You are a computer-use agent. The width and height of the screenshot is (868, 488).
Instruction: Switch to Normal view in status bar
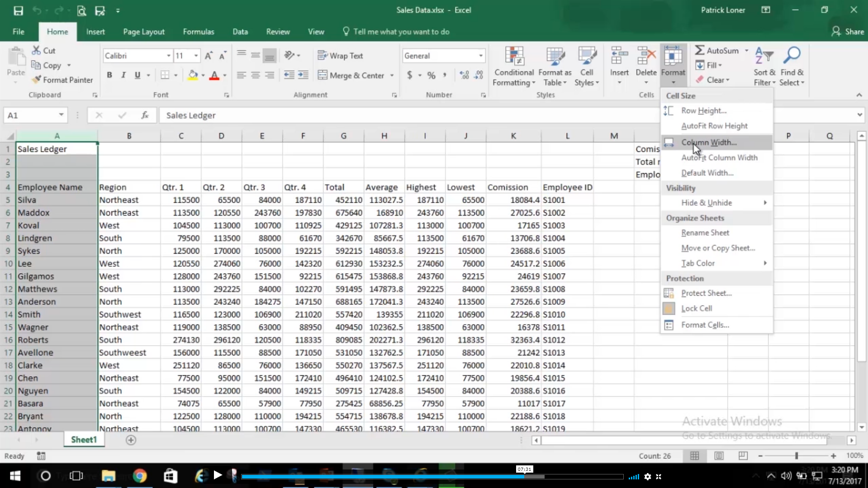pyautogui.click(x=694, y=456)
